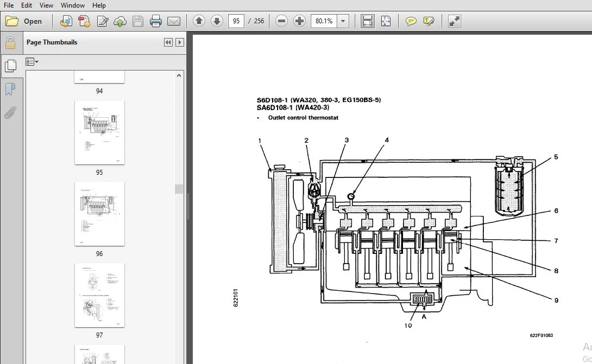Click the thumbnails scrollbar handle
Image resolution: width=592 pixels, height=364 pixels.
point(179,189)
